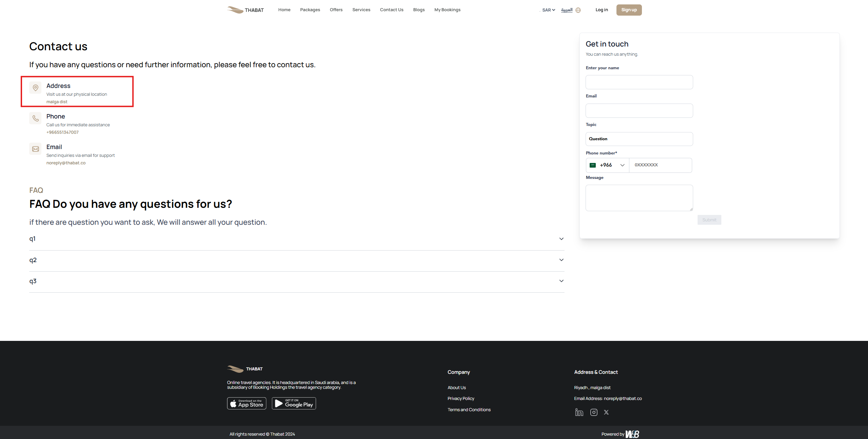Click the X social icon
Screen dimensions: 868x439
[x=606, y=412]
